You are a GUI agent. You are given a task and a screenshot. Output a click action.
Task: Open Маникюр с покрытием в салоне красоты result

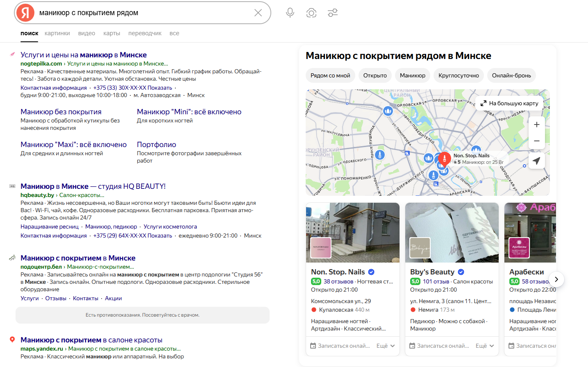(x=91, y=340)
